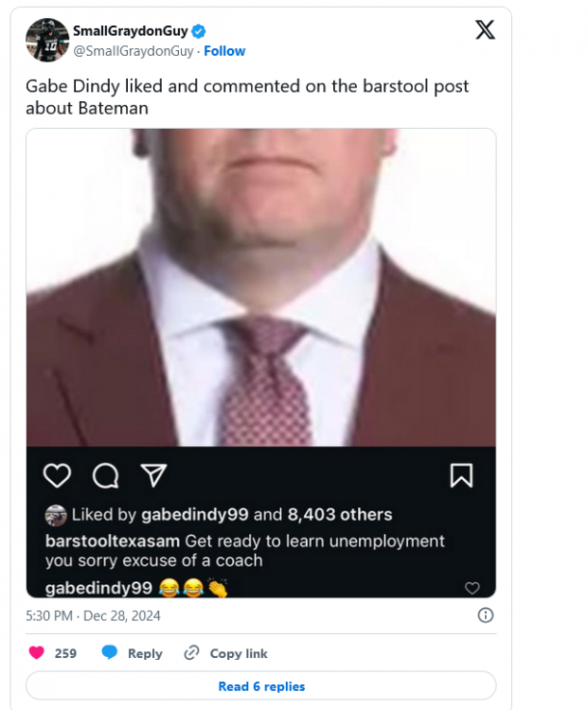Like the tweet with pink heart
588x710 pixels.
(37, 653)
